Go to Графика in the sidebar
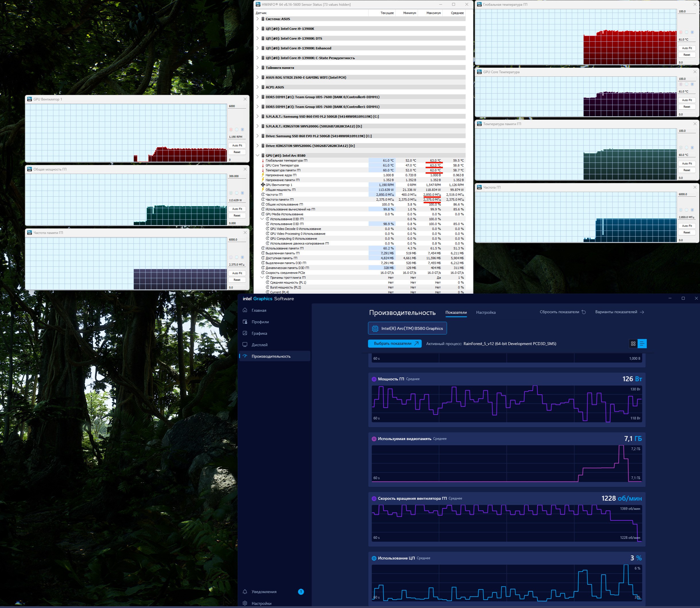 [x=259, y=334]
